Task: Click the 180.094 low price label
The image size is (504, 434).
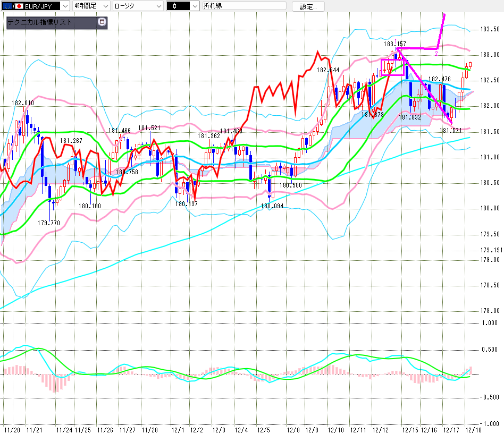Action: click(x=272, y=206)
